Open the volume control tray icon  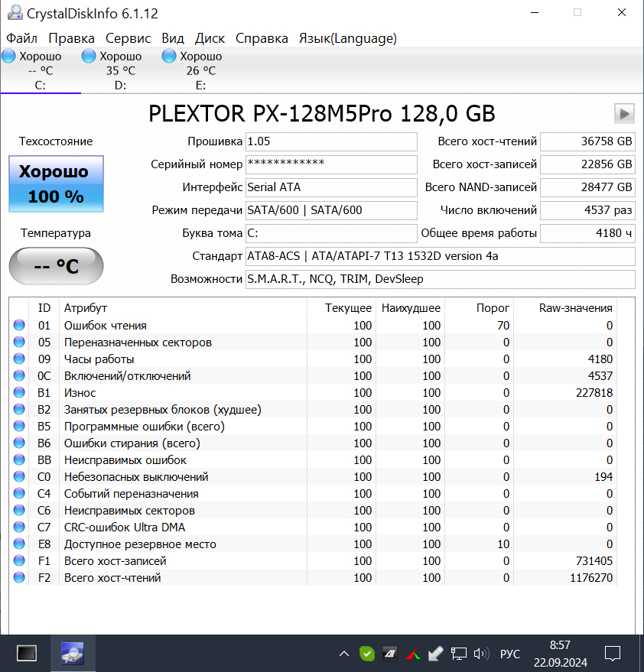point(481,654)
